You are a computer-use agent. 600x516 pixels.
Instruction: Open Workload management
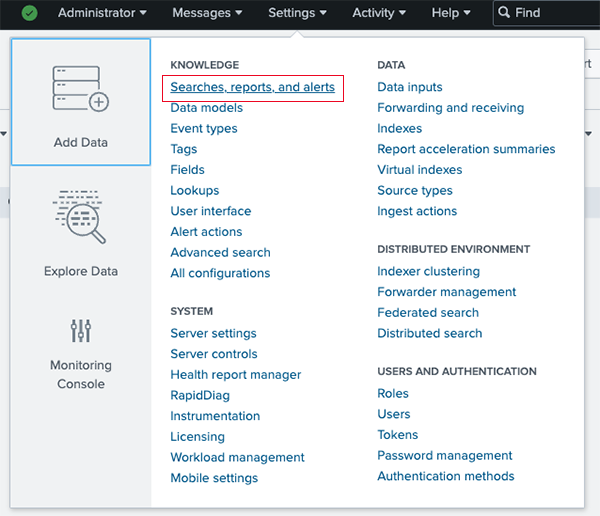pyautogui.click(x=238, y=457)
